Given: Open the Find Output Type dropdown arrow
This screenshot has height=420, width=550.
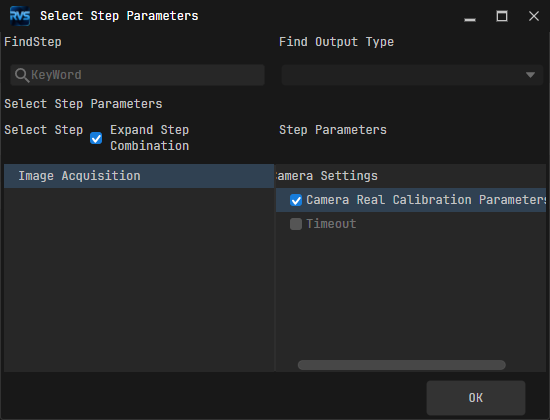Looking at the screenshot, I should coord(530,75).
